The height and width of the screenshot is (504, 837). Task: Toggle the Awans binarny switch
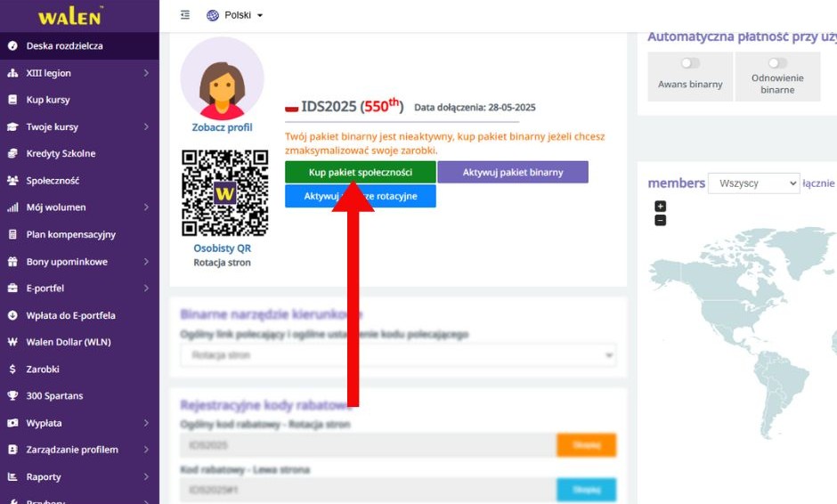690,63
